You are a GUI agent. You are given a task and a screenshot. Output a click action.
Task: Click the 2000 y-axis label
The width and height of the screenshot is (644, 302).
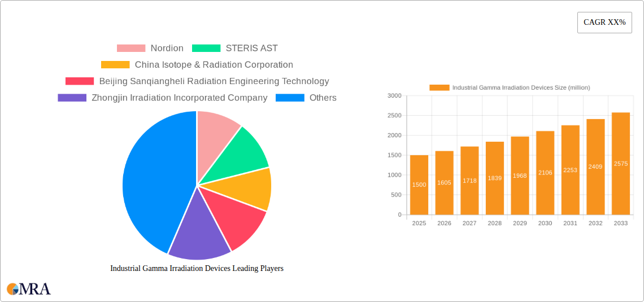tap(394, 135)
